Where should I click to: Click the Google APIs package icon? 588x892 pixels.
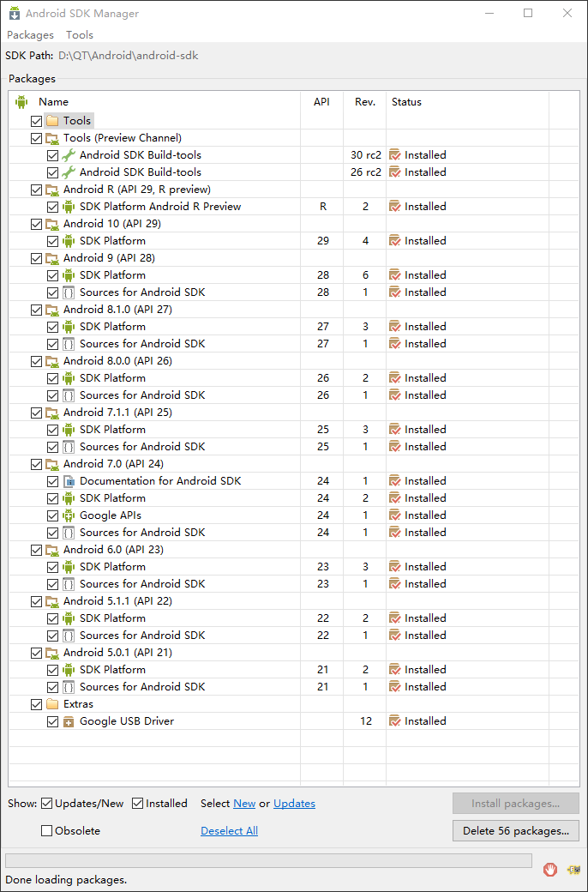coord(69,515)
